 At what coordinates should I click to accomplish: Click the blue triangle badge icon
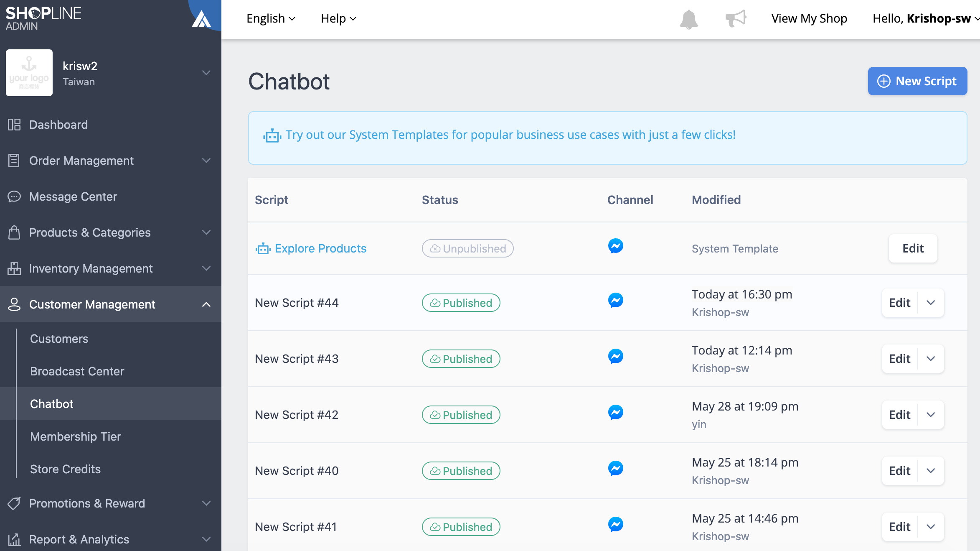click(201, 19)
